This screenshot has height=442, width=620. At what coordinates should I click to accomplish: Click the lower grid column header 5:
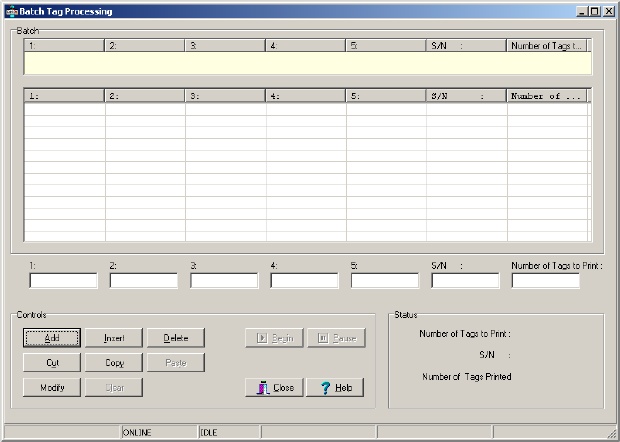386,96
